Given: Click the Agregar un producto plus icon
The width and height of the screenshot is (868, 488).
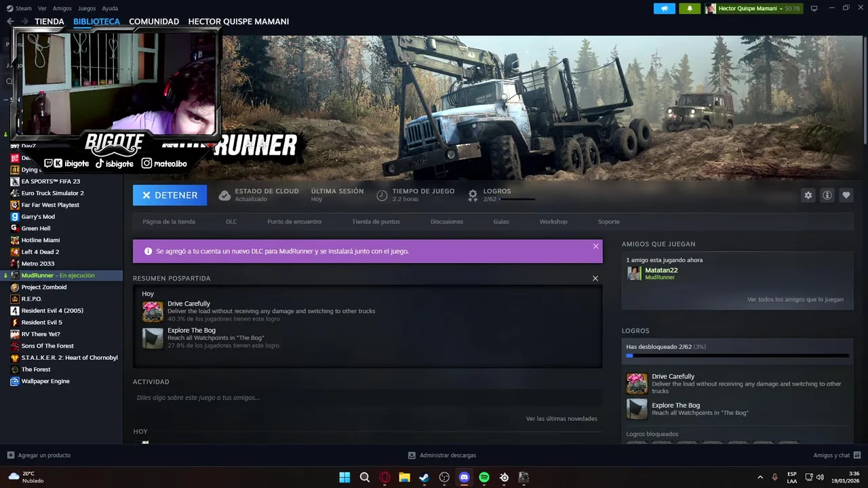Looking at the screenshot, I should [10, 455].
